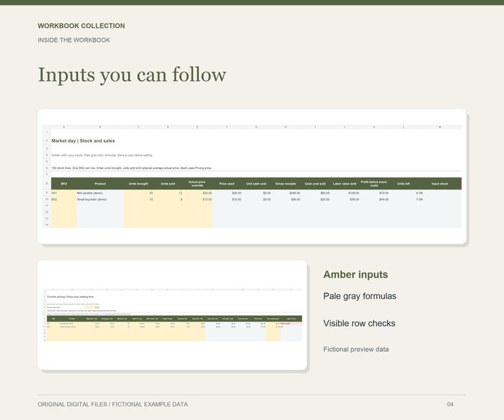The height and width of the screenshot is (420, 504).
Task: Select the profit '$40.00' cell for B02
Action: coord(374,200)
